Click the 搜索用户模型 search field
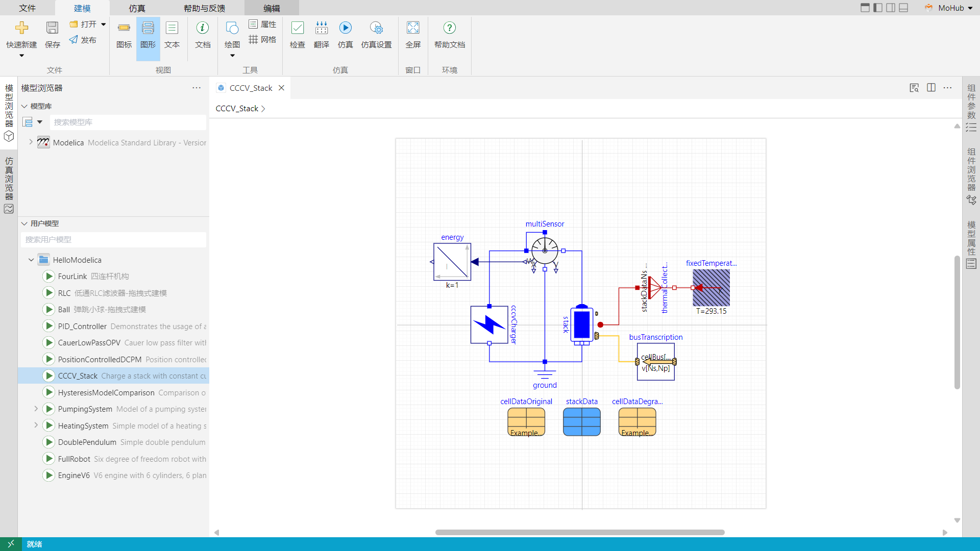This screenshot has height=551, width=980. tap(114, 239)
